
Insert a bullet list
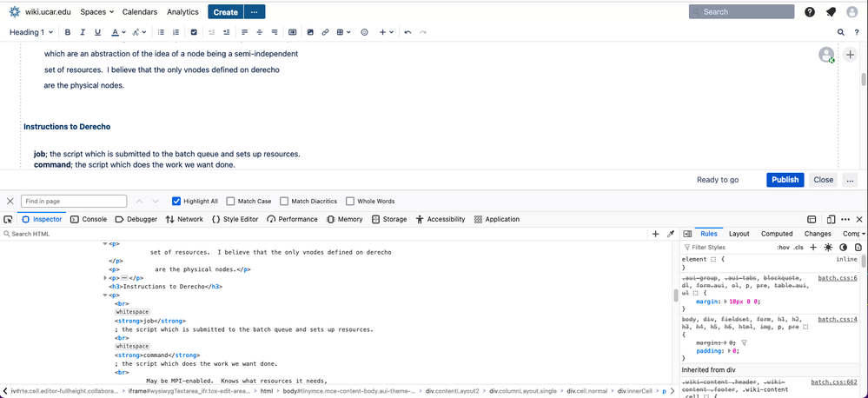click(161, 32)
